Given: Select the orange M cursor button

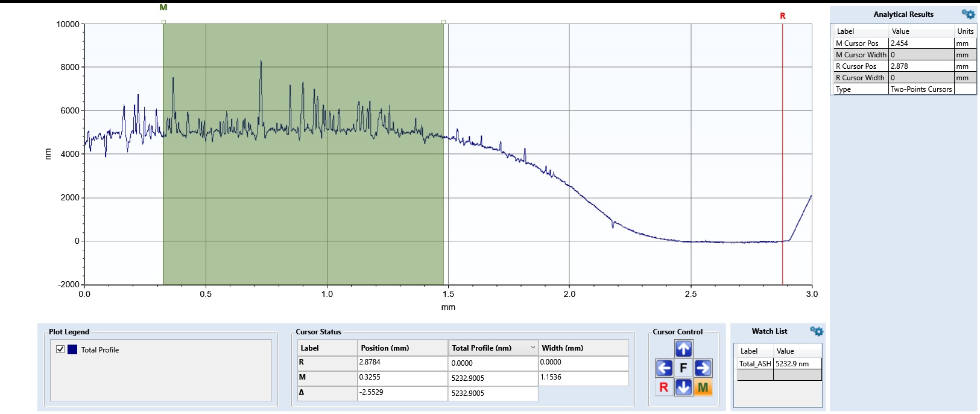Looking at the screenshot, I should 703,387.
